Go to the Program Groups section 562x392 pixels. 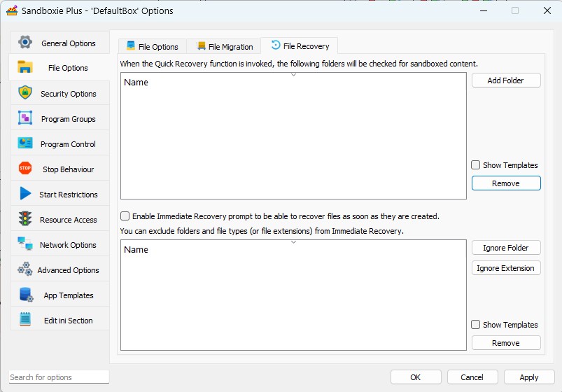point(60,119)
